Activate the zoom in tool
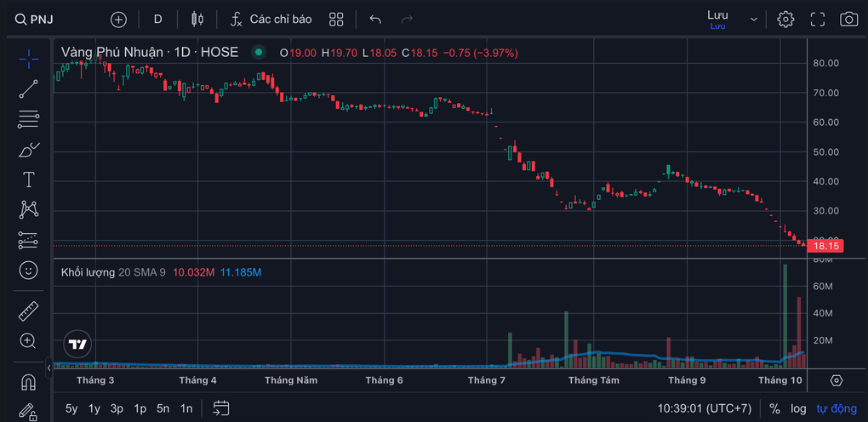Image resolution: width=868 pixels, height=422 pixels. pos(28,340)
